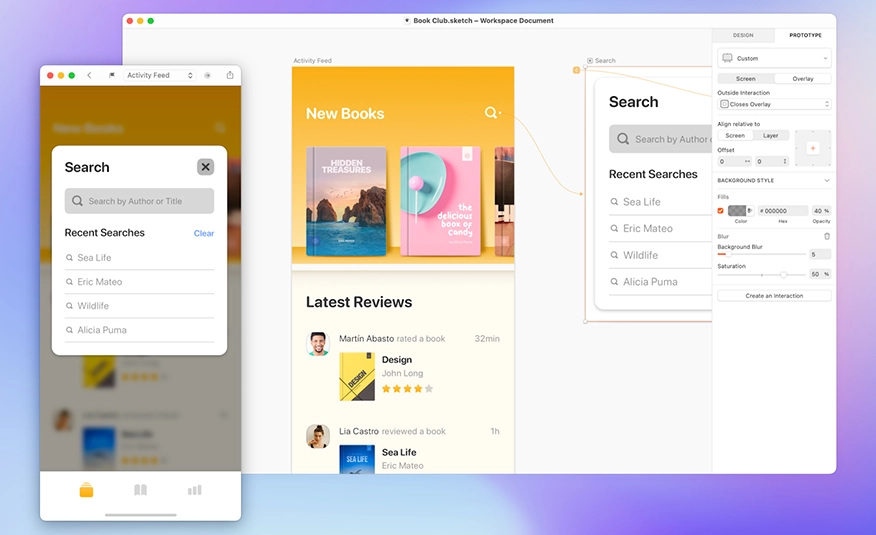The width and height of the screenshot is (876, 535).
Task: Click Wildlife row on the Search artboard
Action: 660,255
